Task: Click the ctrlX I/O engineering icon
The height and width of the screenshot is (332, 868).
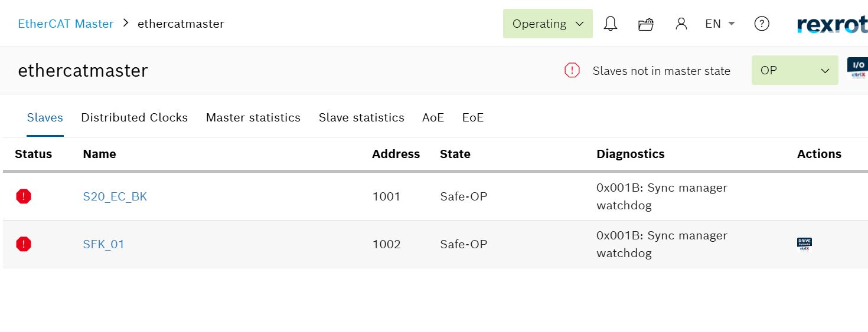Action: pos(857,70)
